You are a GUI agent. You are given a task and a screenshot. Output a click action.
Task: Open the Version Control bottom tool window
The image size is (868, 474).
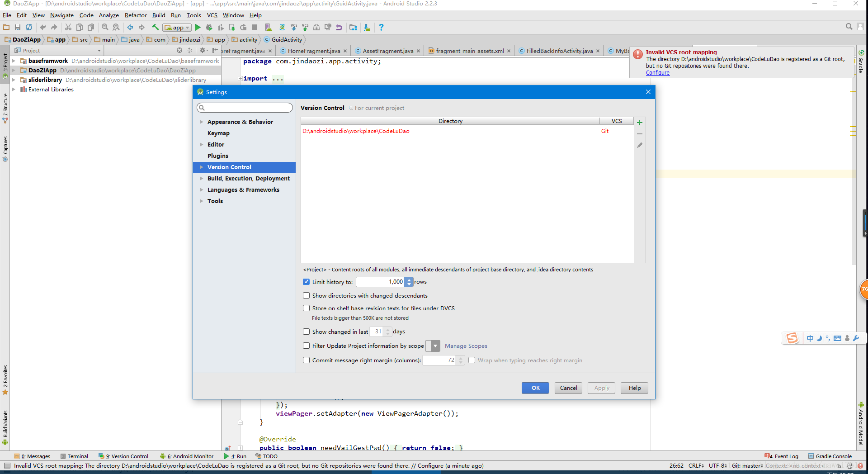pyautogui.click(x=123, y=456)
